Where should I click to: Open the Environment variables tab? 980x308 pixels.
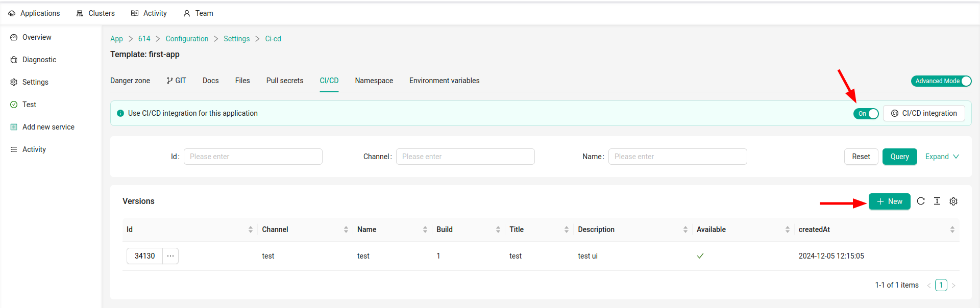tap(444, 81)
